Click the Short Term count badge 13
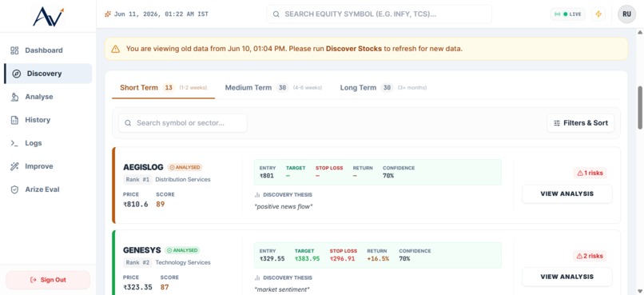Viewport: 644px width, 295px height. (x=169, y=87)
